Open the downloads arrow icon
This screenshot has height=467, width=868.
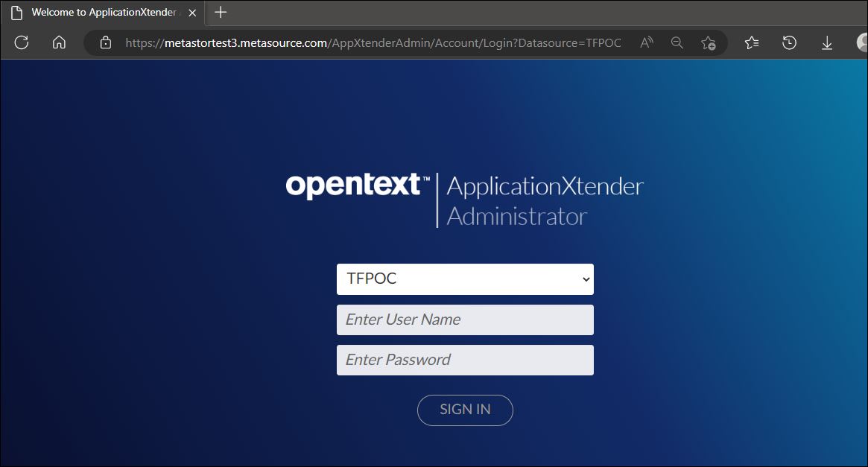(827, 42)
